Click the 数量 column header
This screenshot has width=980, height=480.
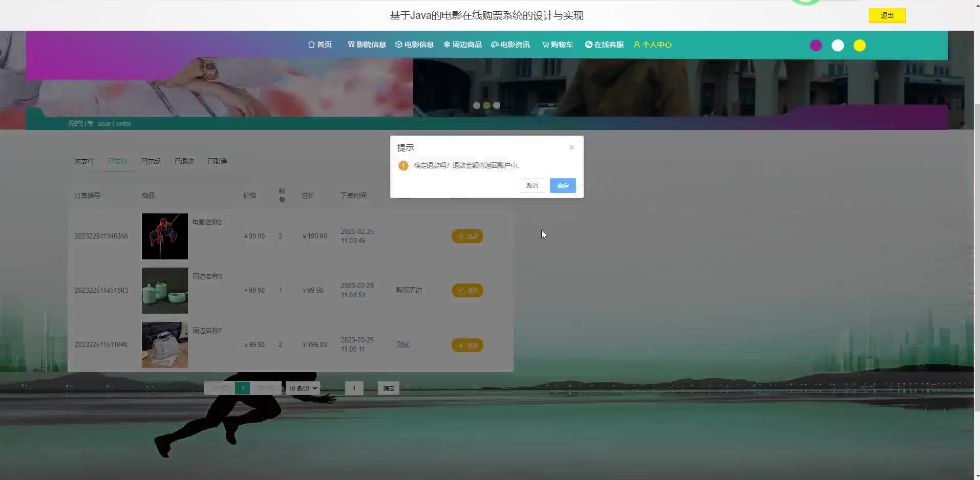282,195
